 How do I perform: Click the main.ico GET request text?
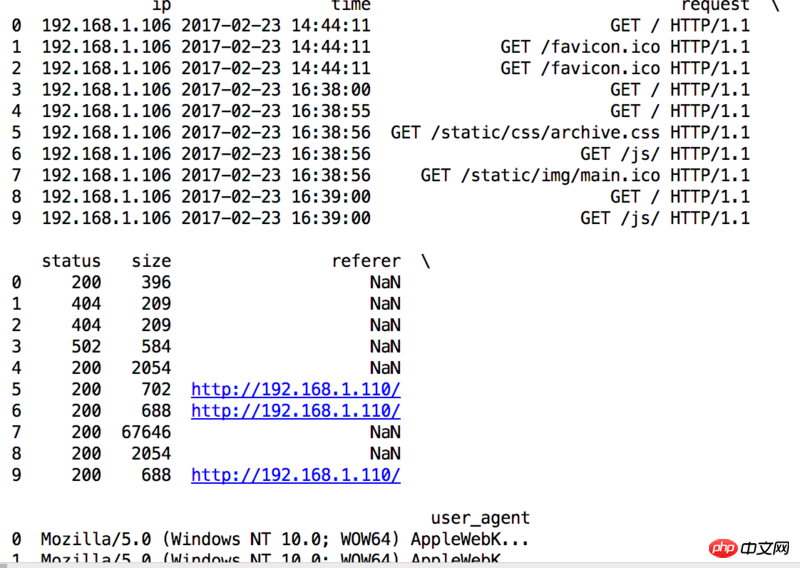(x=585, y=175)
